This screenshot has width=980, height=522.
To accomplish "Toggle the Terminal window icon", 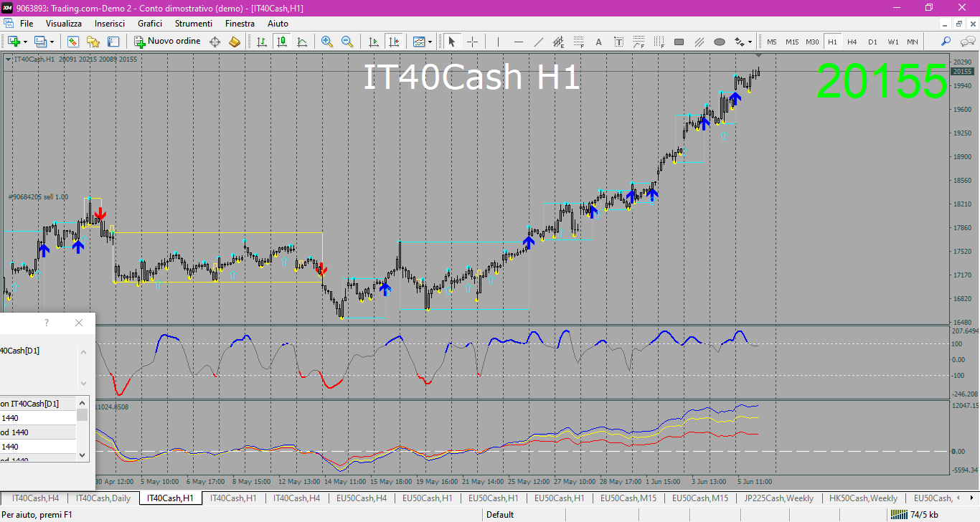I will pos(113,42).
